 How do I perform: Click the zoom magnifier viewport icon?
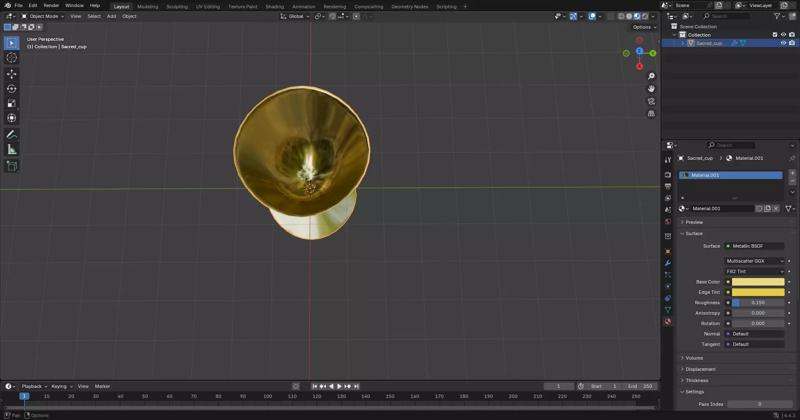point(651,76)
